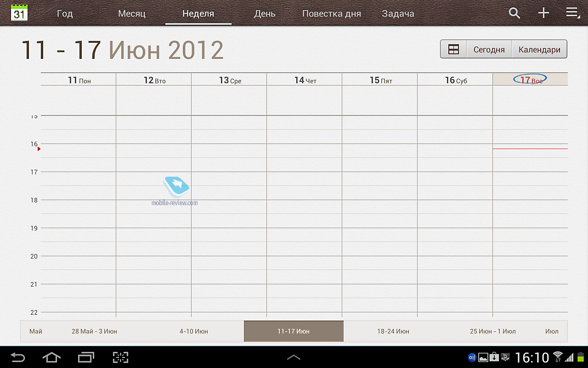Capture screen with screenshot icon
588x368 pixels.
[x=120, y=357]
